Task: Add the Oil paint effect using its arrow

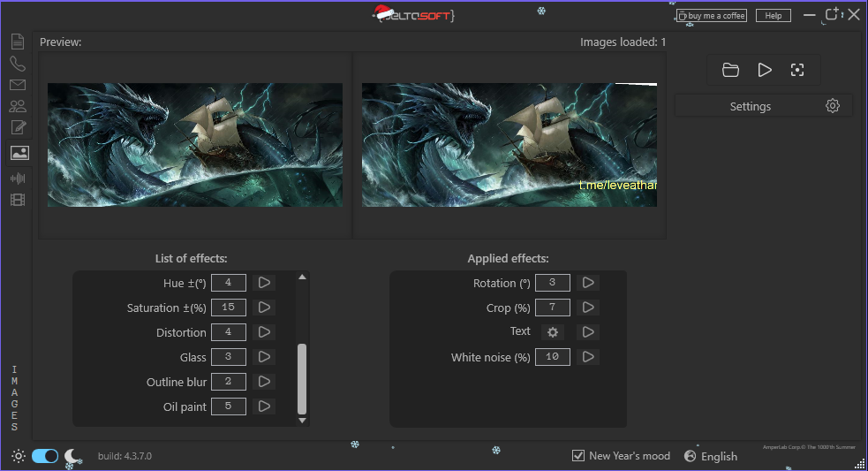Action: tap(264, 406)
